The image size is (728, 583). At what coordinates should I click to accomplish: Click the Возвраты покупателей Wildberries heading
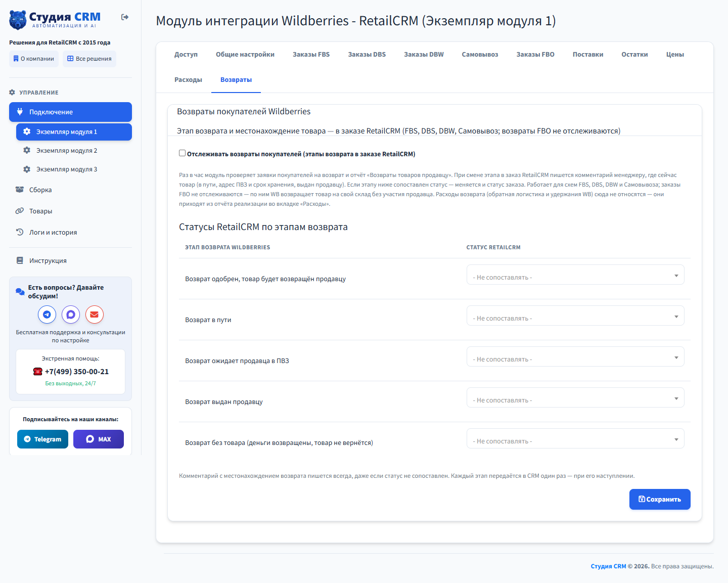[244, 112]
